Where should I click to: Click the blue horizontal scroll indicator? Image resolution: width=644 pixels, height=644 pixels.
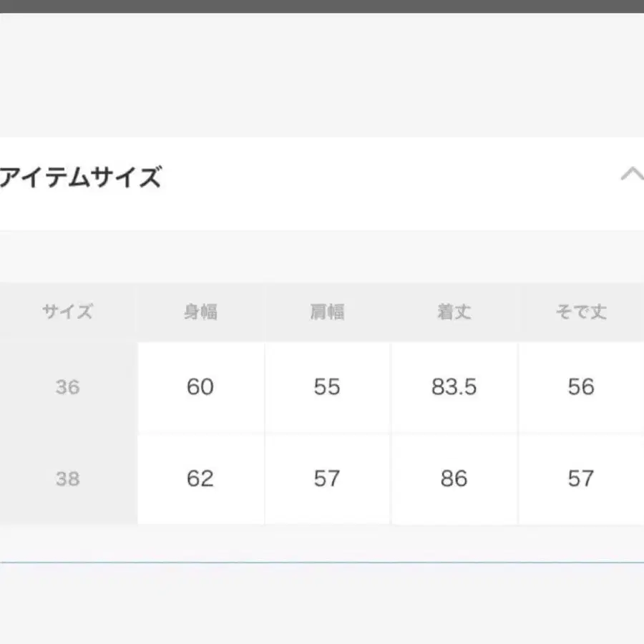tap(322, 562)
